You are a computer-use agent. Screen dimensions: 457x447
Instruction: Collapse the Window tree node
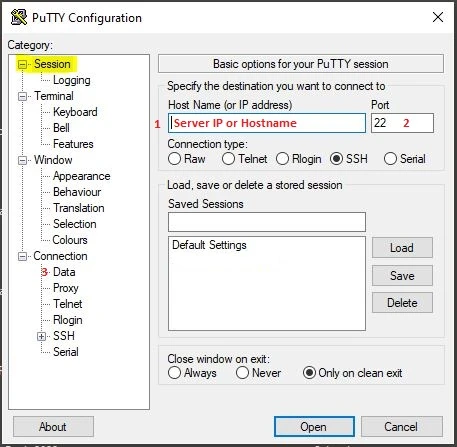click(x=22, y=160)
